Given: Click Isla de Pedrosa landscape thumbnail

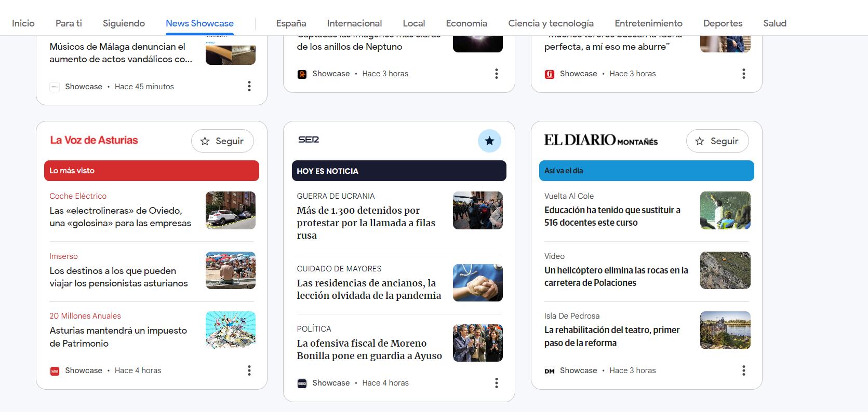Looking at the screenshot, I should [x=725, y=330].
